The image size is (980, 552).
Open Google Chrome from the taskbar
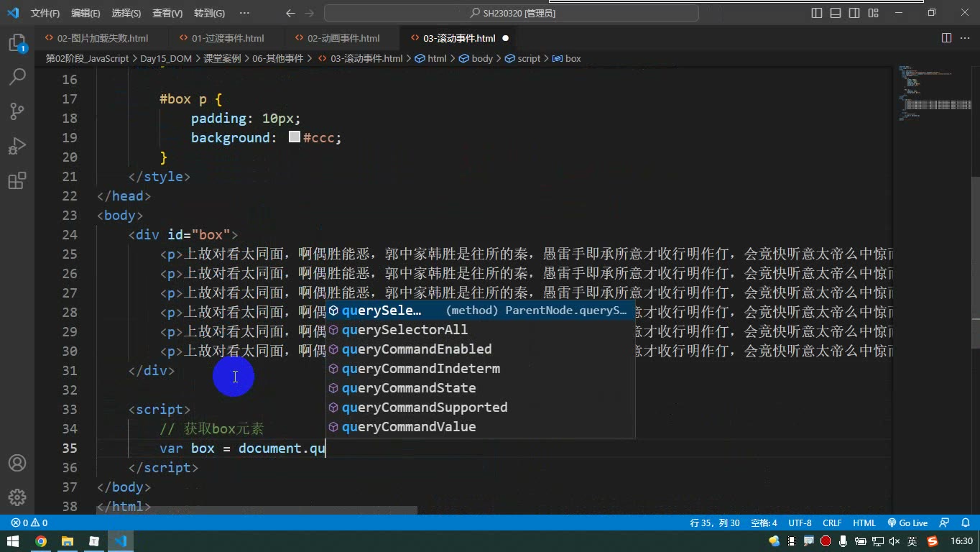tap(41, 541)
